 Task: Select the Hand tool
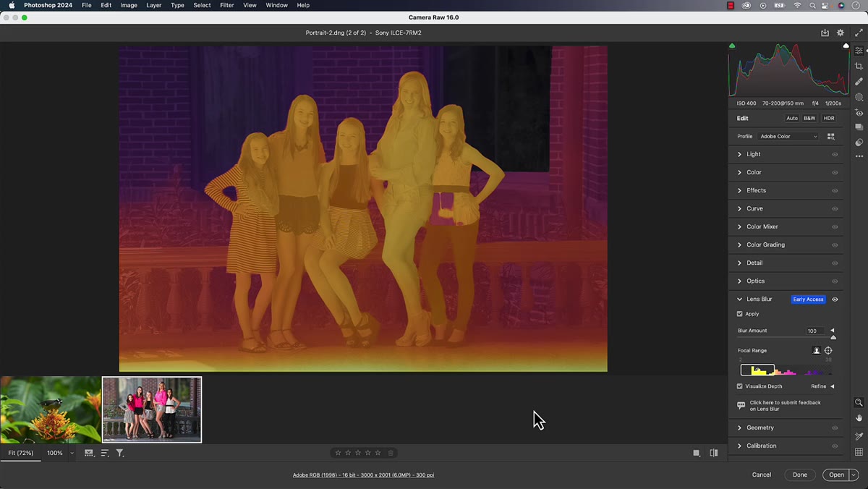click(x=859, y=418)
